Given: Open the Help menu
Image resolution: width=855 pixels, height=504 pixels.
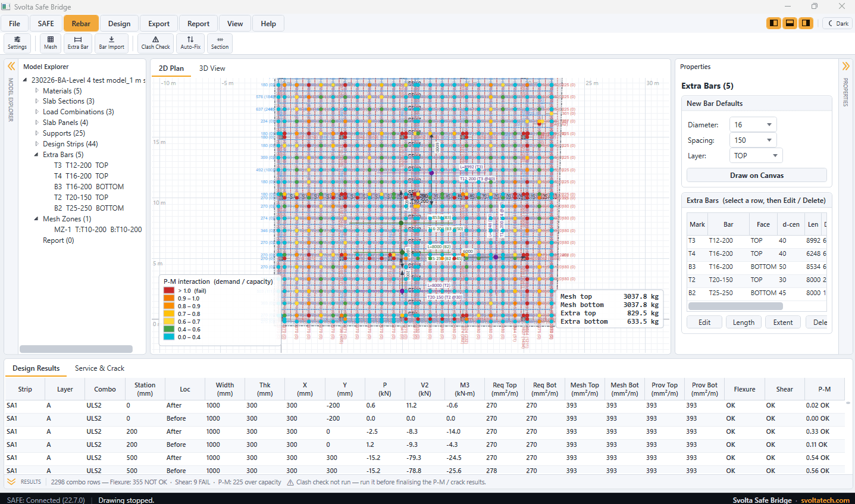Looking at the screenshot, I should pos(268,24).
